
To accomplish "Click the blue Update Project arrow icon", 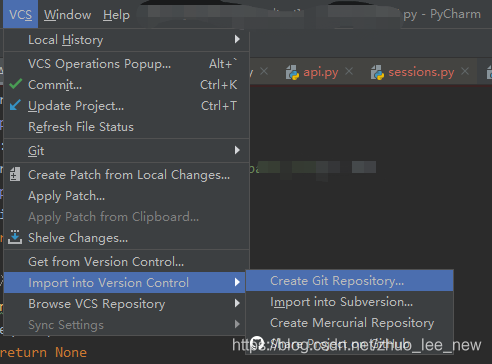I will pos(15,105).
